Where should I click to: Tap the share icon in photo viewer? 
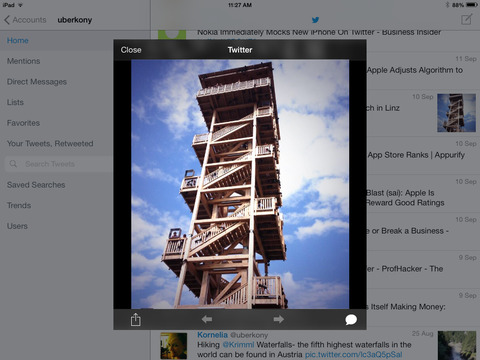(135, 319)
